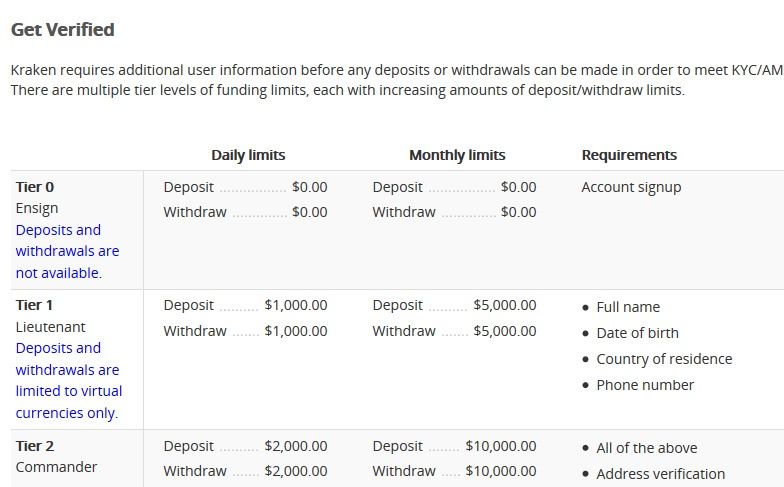Click the "Account signup" requirement
The height and width of the screenshot is (487, 784).
tap(631, 187)
